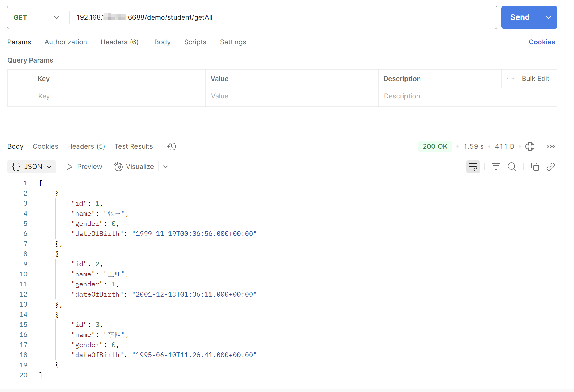
Task: Open the GET method dropdown
Action: (36, 17)
